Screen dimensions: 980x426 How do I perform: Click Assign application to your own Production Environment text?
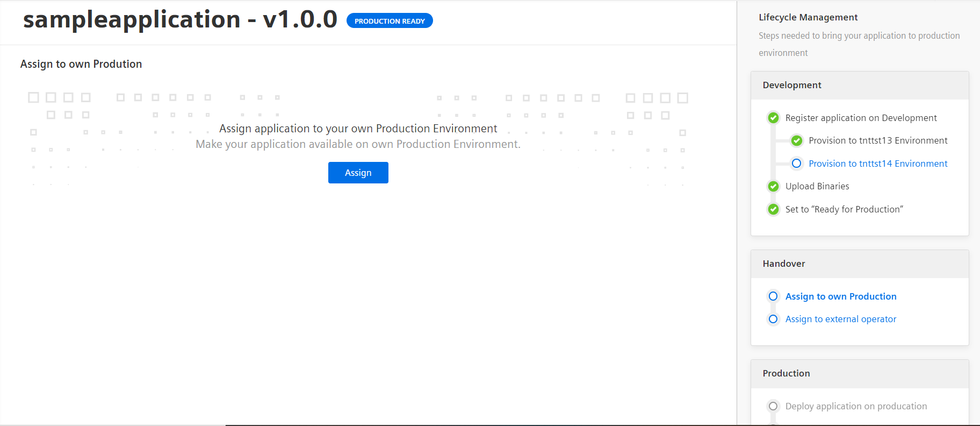(358, 129)
